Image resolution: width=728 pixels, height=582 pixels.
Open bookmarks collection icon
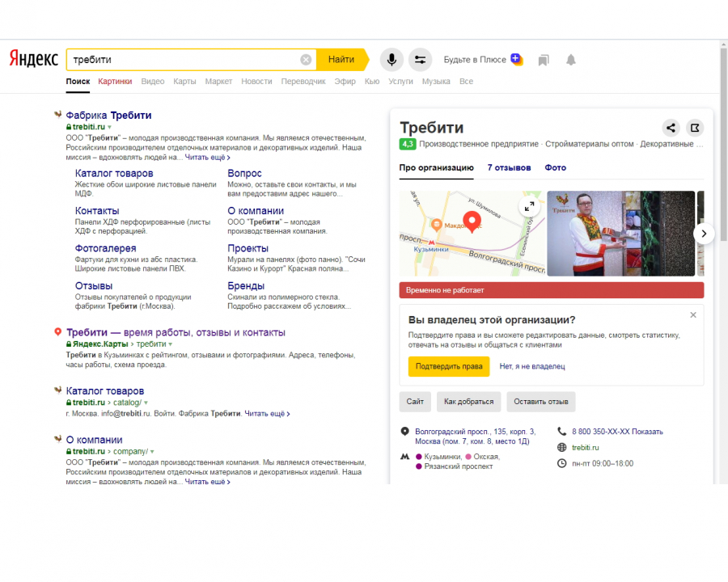pos(544,60)
